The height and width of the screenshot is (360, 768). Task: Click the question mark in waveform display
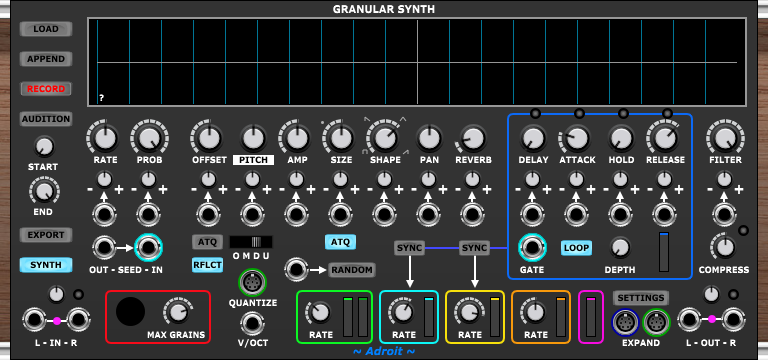tap(101, 98)
